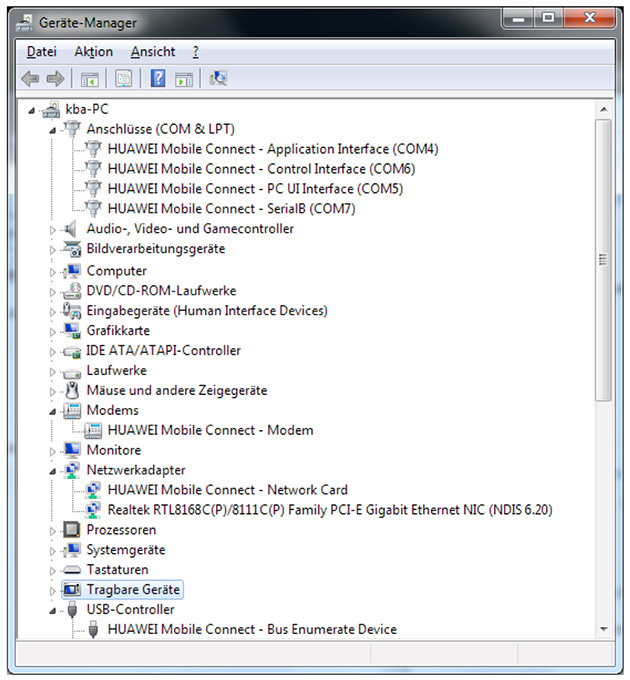630x680 pixels.
Task: Click the IDE ATA/ATAPI-Controller icon
Action: [72, 351]
